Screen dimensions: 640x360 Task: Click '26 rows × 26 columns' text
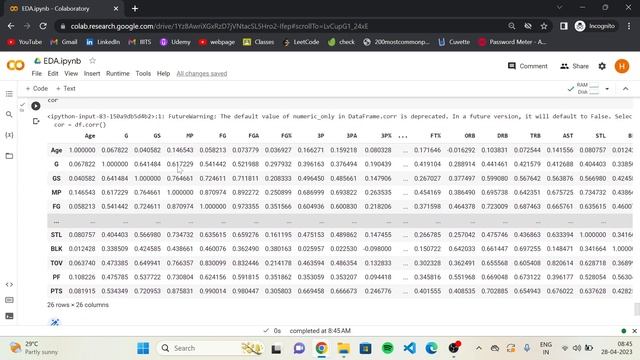(x=78, y=305)
